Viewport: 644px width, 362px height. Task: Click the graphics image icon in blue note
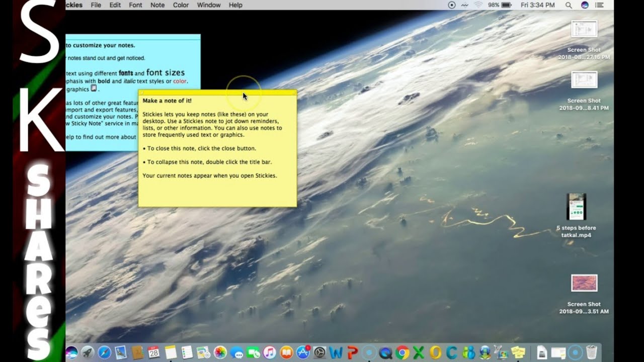pyautogui.click(x=94, y=88)
